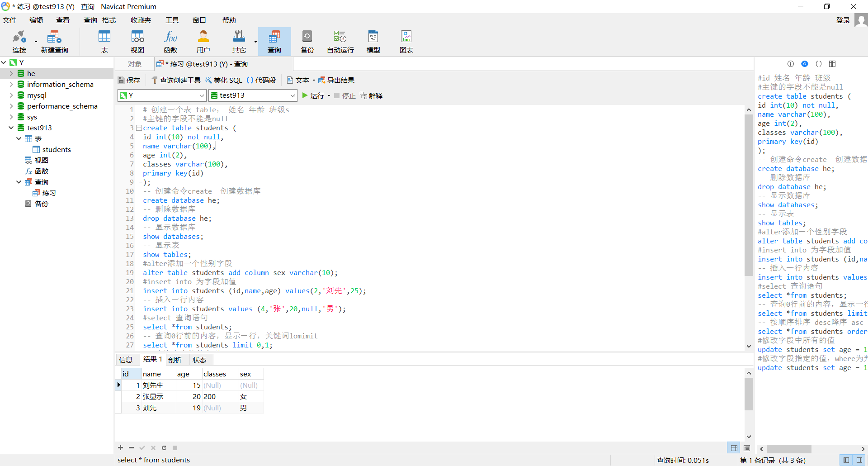This screenshot has width=868, height=466.
Task: Expand the mysql database node
Action: point(11,95)
